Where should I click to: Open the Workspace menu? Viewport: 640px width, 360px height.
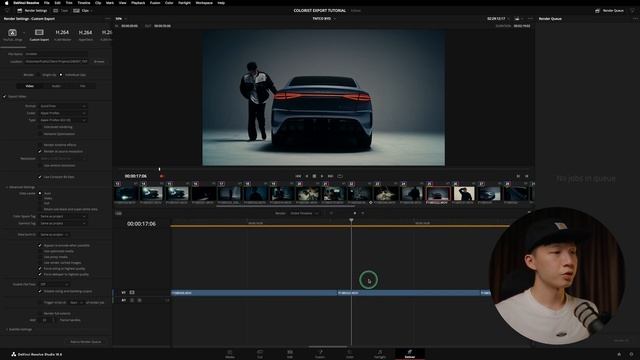[x=204, y=3]
